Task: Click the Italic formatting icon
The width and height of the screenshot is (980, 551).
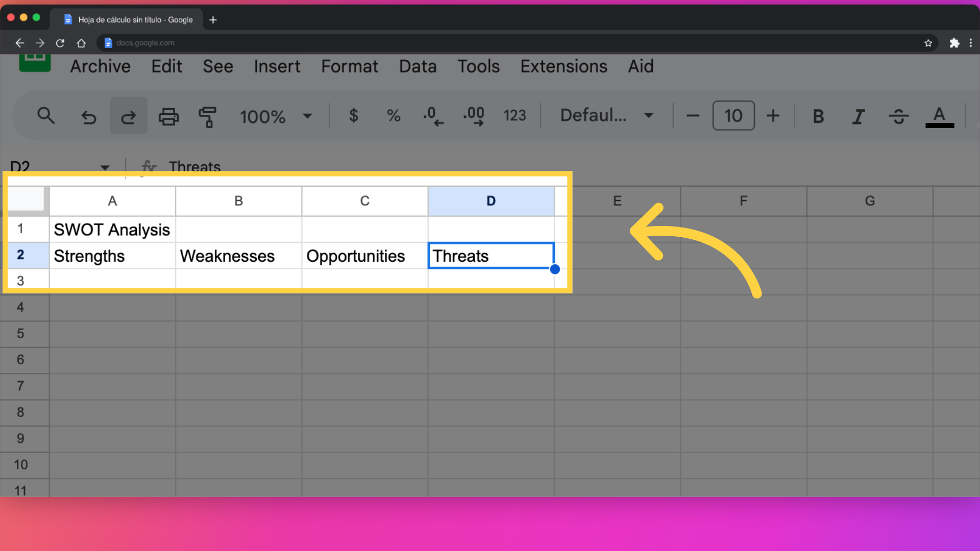Action: coord(857,115)
